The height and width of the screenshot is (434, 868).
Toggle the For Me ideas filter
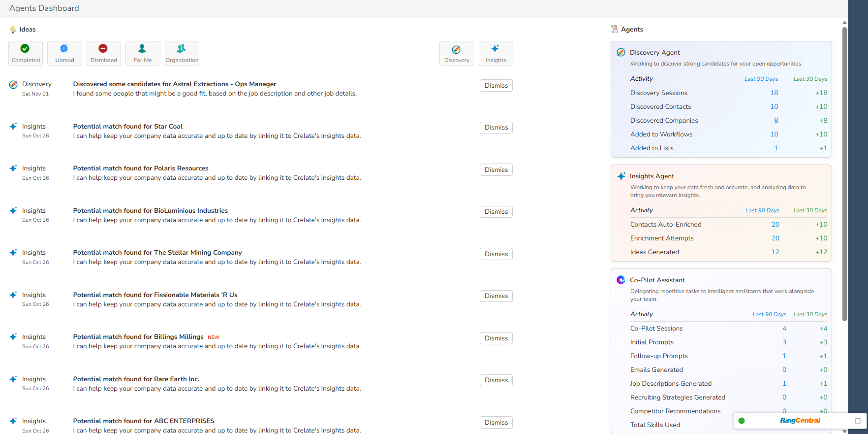143,53
